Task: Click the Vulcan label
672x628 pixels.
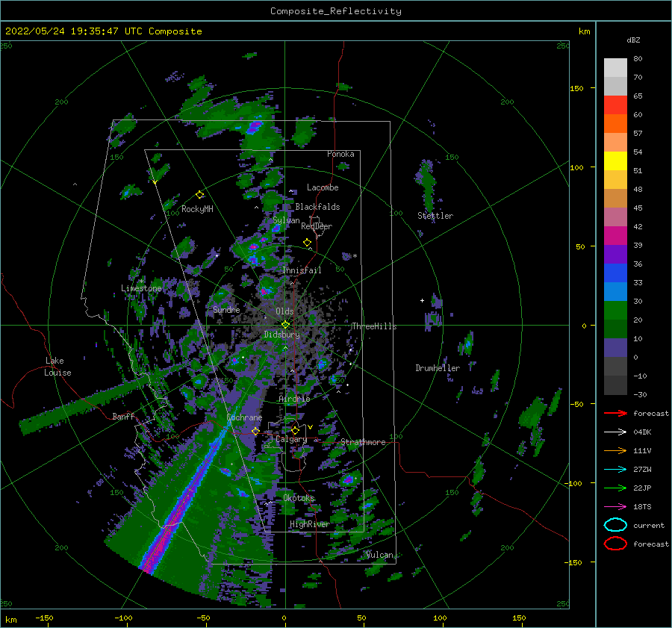Action: coord(379,555)
